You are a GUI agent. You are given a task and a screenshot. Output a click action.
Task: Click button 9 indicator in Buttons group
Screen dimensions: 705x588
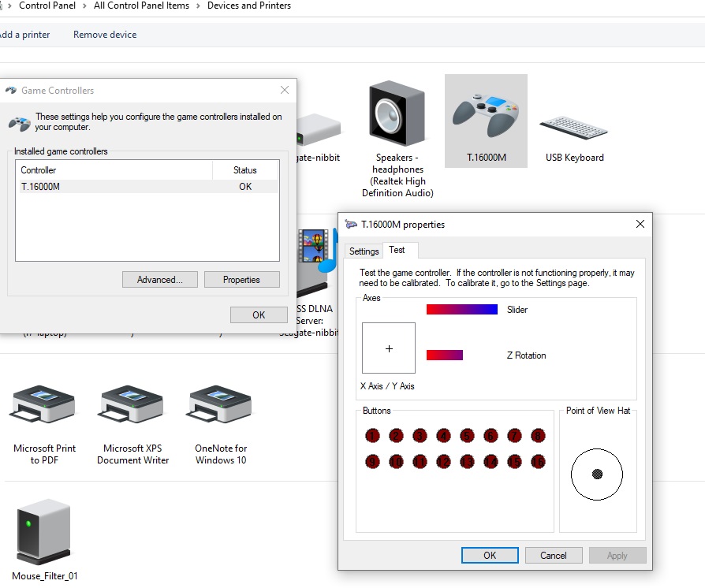pos(372,462)
